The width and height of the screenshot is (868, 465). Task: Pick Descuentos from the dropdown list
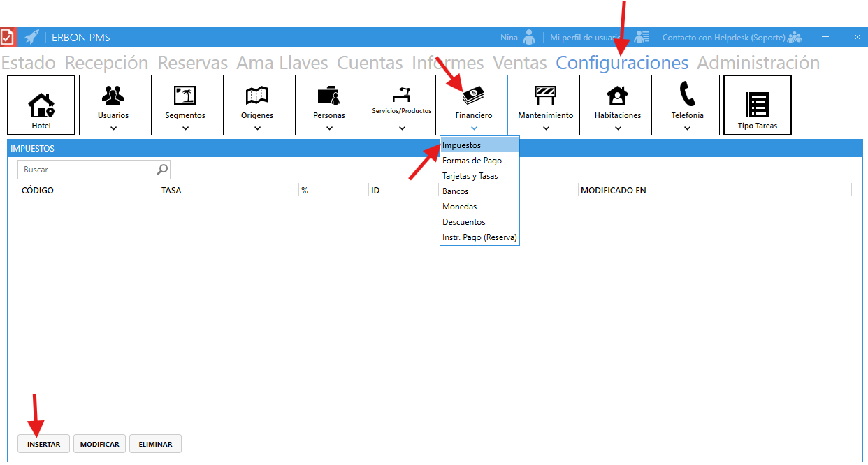point(463,222)
